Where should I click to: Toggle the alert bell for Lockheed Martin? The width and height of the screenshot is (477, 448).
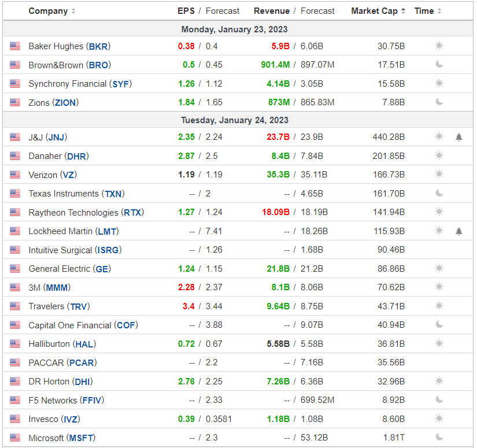click(458, 231)
